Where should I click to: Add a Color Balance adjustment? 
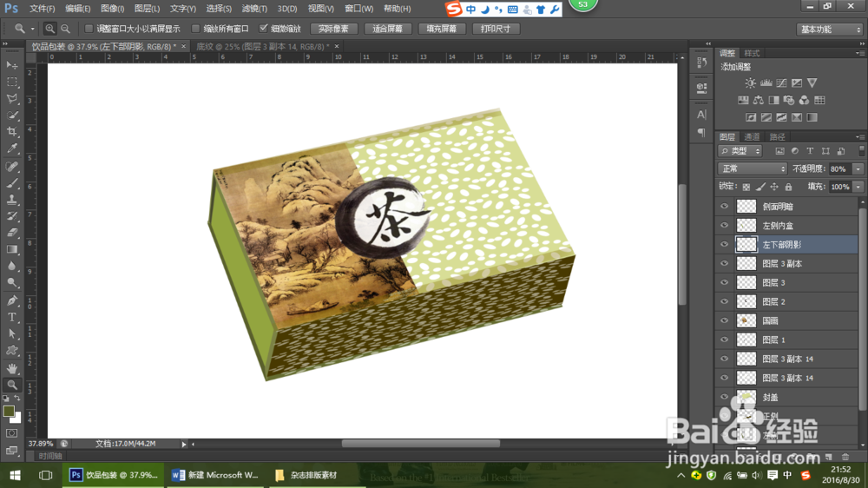point(759,100)
